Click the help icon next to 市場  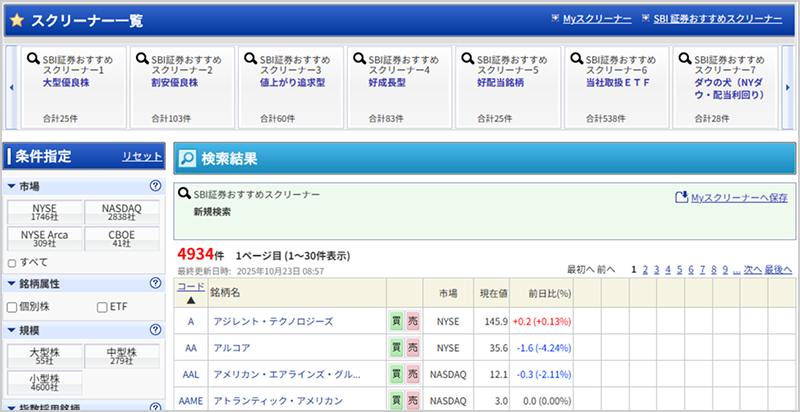pyautogui.click(x=155, y=186)
